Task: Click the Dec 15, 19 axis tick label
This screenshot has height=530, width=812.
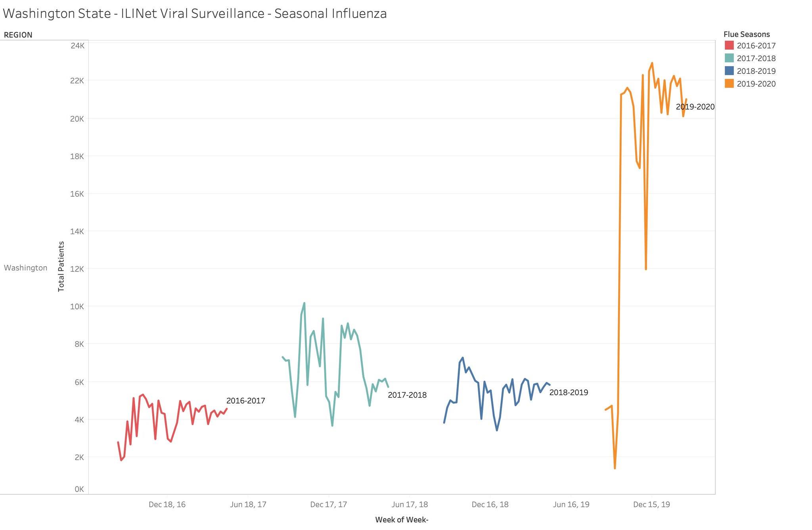Action: (x=651, y=505)
